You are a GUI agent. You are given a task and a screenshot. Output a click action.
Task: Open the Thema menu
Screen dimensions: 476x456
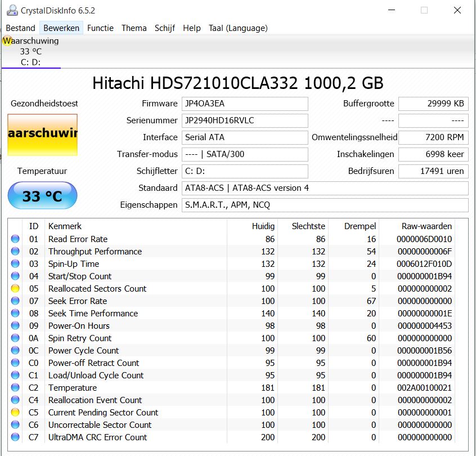134,28
